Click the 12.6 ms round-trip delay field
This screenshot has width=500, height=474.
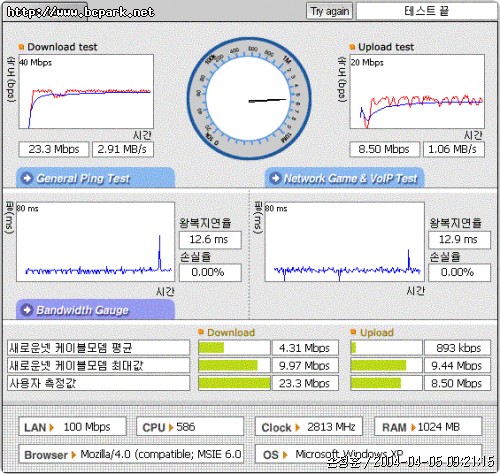[210, 240]
